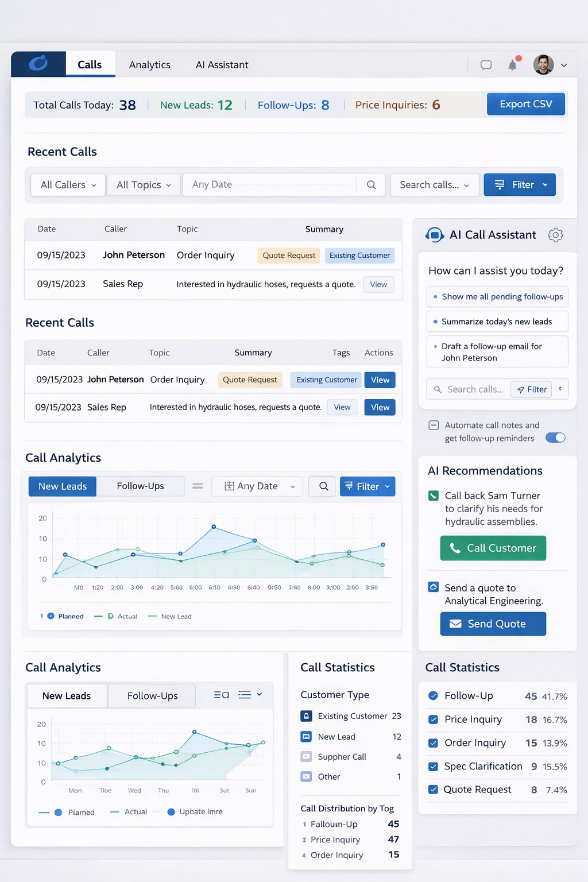The height and width of the screenshot is (882, 588).
Task: Uncheck the Follow-Up statistics checkbox
Action: [434, 696]
